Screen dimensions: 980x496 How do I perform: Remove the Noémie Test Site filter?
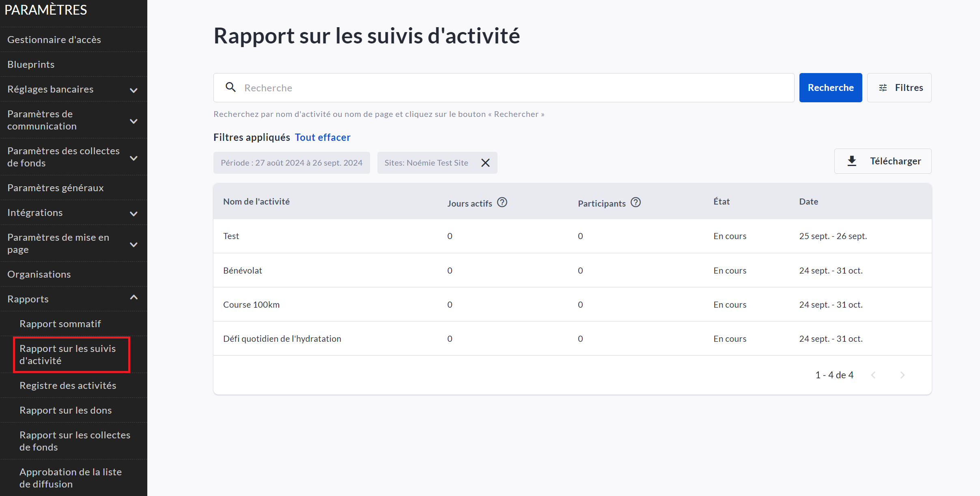(485, 163)
